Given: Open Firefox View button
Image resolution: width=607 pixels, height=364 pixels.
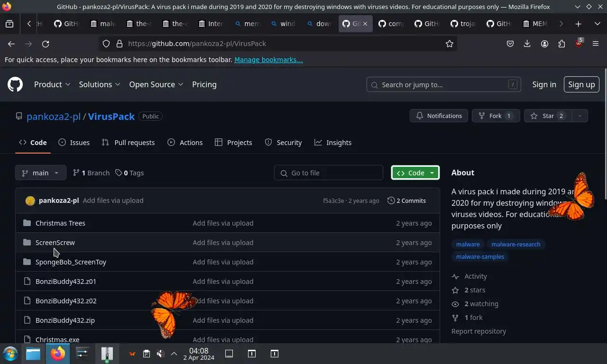Looking at the screenshot, I should [9, 24].
